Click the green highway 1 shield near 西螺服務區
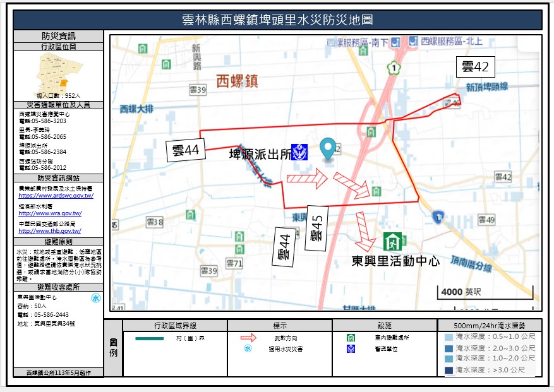Screen dimensions: 554x392 [x=395, y=66]
